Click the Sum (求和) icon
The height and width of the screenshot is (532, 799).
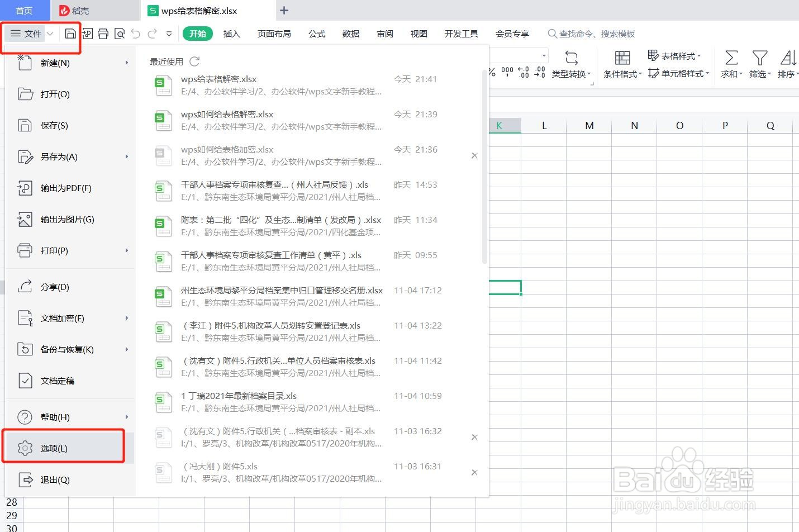[731, 58]
